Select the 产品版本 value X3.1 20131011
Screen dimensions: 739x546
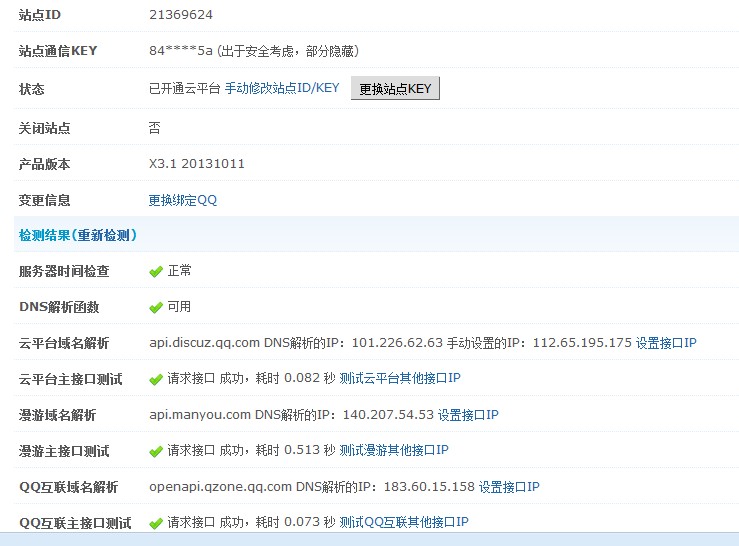pos(197,164)
